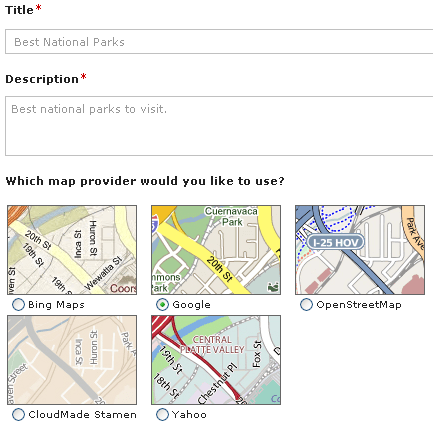
Task: Click the "CloudMade Stamen" label text
Action: [x=82, y=415]
